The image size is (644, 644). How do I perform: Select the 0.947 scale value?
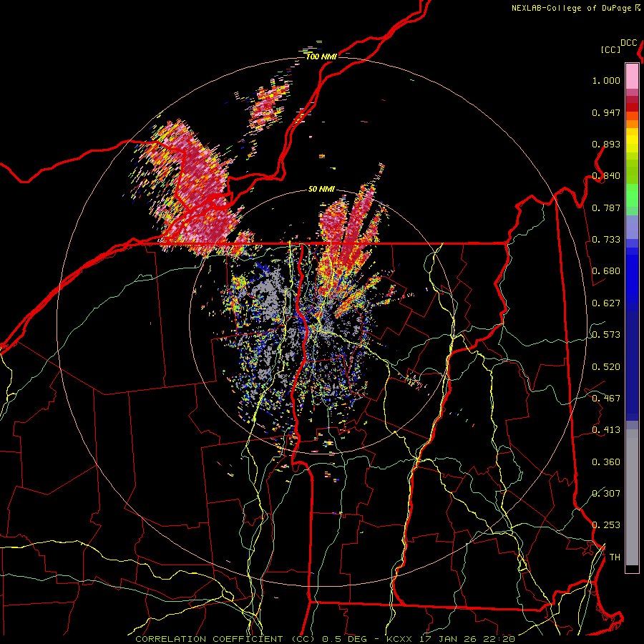pyautogui.click(x=606, y=112)
